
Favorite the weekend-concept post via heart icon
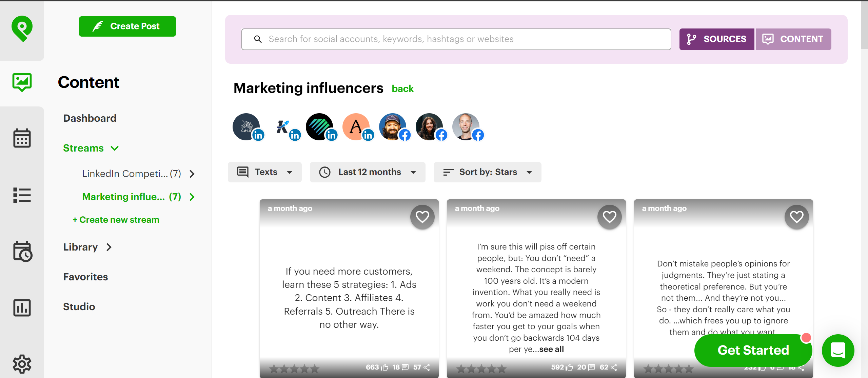[x=609, y=216]
